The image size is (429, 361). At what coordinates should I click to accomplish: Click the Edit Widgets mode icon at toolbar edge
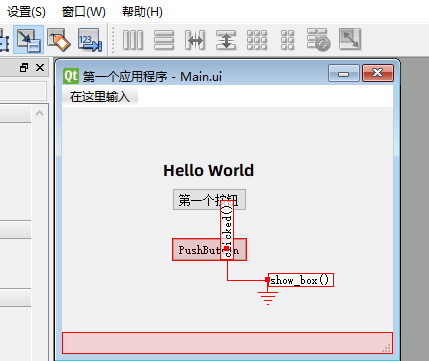(4, 40)
